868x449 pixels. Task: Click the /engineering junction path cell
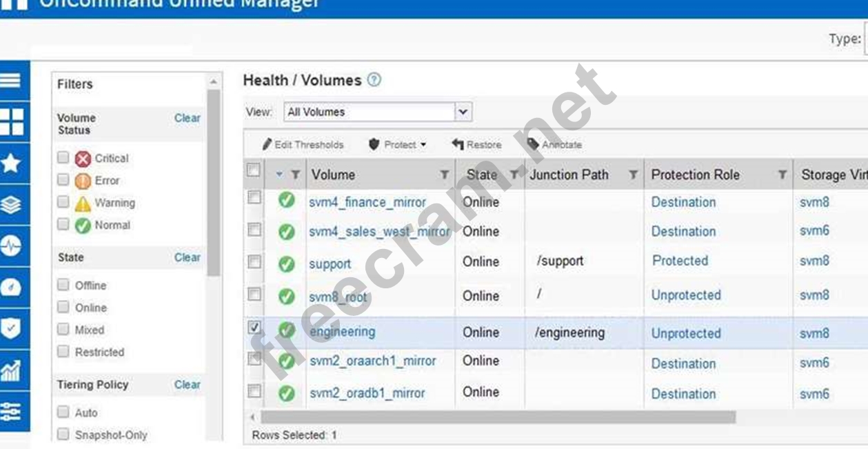pyautogui.click(x=569, y=333)
